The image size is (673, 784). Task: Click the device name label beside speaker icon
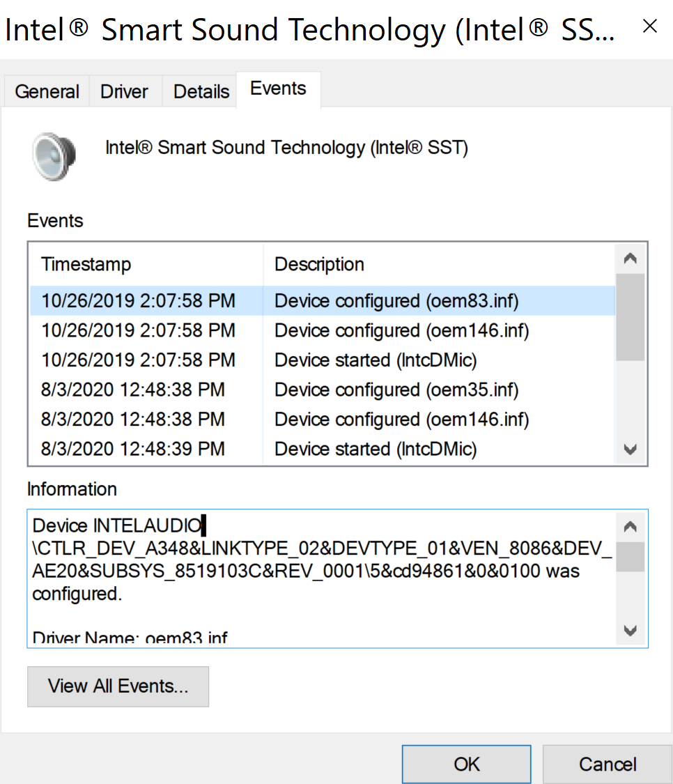click(x=286, y=148)
